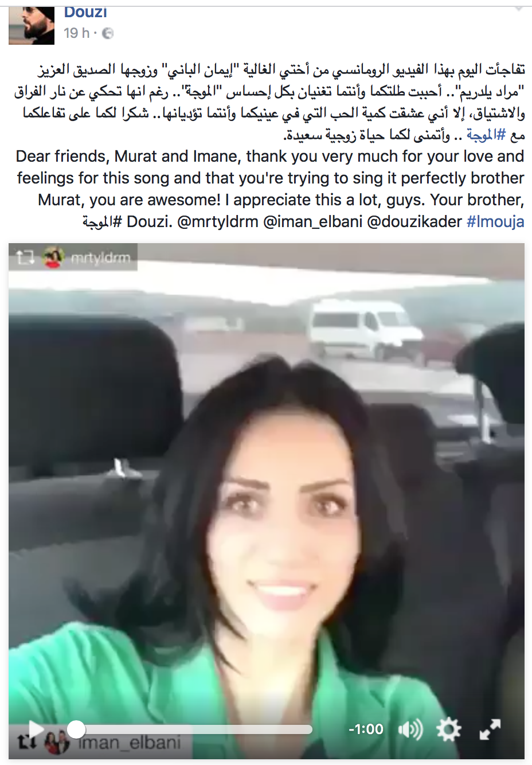Play the video
The width and height of the screenshot is (532, 765).
(x=36, y=729)
